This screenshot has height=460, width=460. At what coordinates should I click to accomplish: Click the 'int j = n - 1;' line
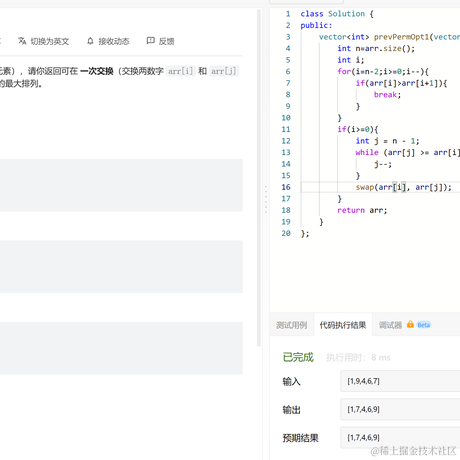387,141
